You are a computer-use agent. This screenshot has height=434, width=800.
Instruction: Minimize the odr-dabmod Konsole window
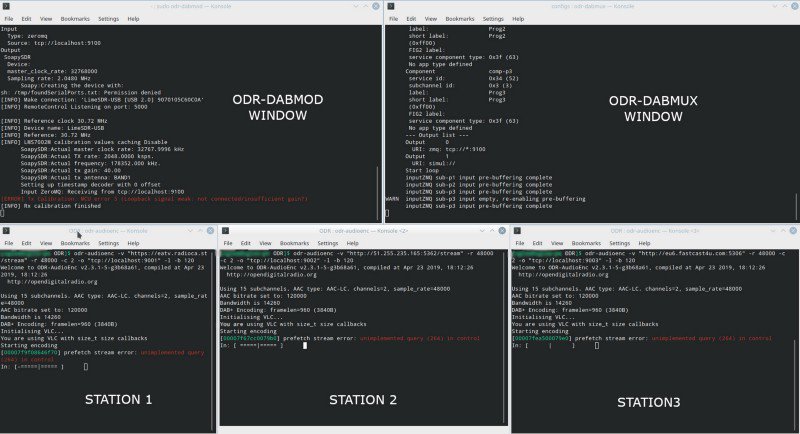click(356, 6)
